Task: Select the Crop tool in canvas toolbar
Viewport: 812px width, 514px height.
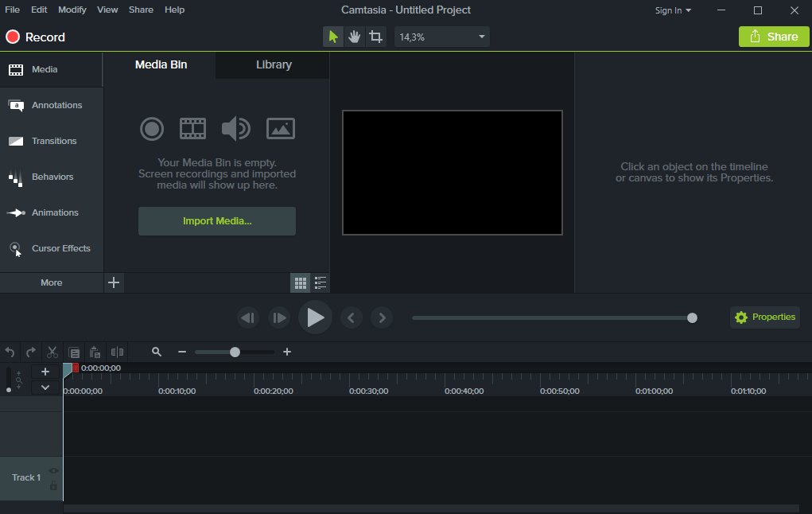Action: pos(375,37)
